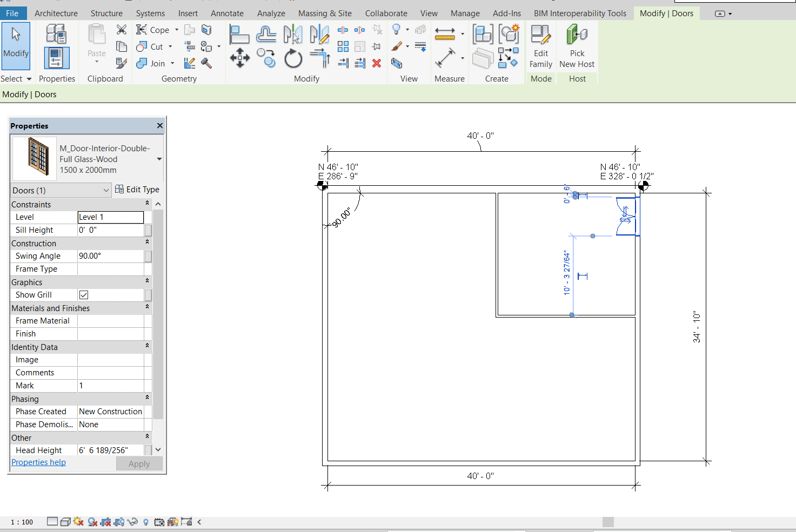
Task: Select the Rotate tool
Action: [x=293, y=58]
